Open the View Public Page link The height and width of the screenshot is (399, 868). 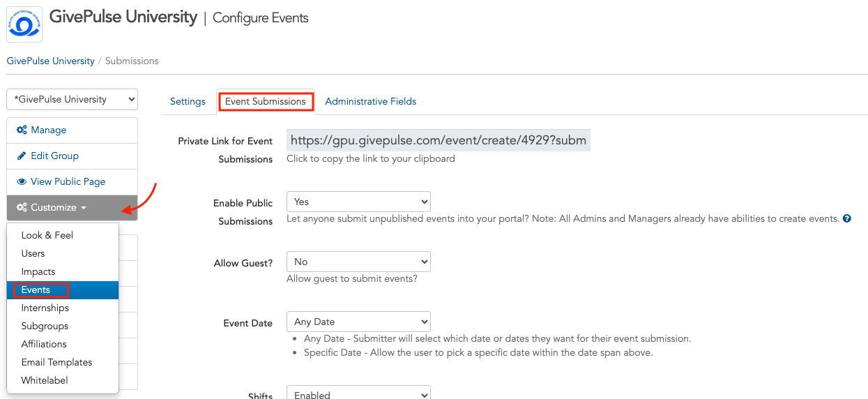72,182
